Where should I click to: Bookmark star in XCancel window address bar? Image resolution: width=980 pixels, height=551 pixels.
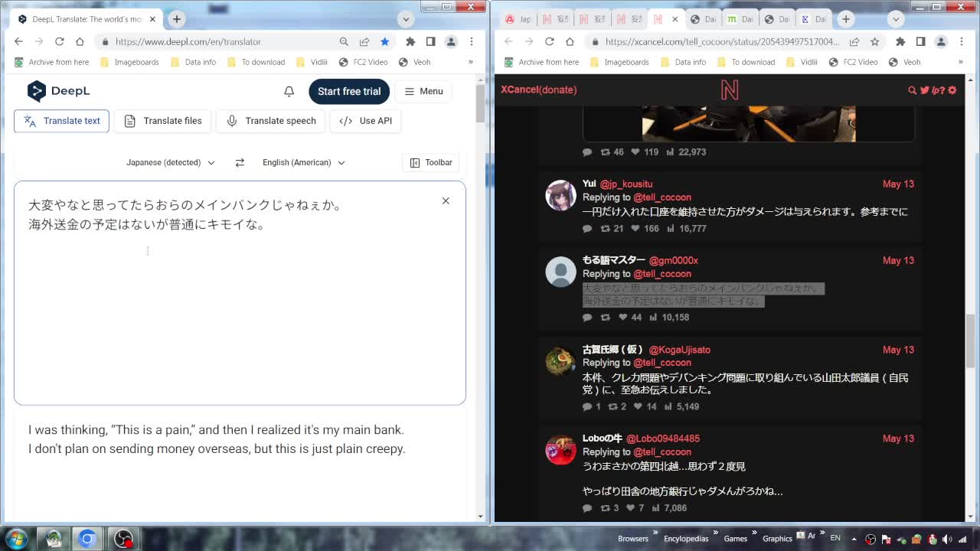point(874,41)
